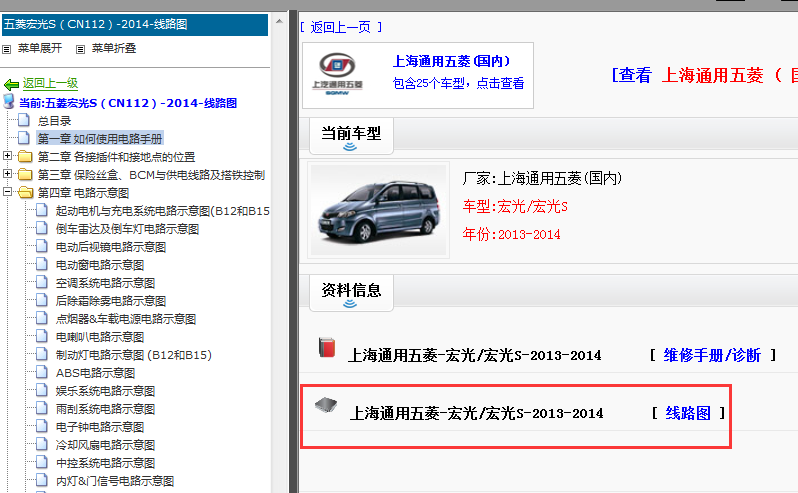Click 菜单折叠 to collapse all menus
The image size is (798, 493).
coord(114,48)
